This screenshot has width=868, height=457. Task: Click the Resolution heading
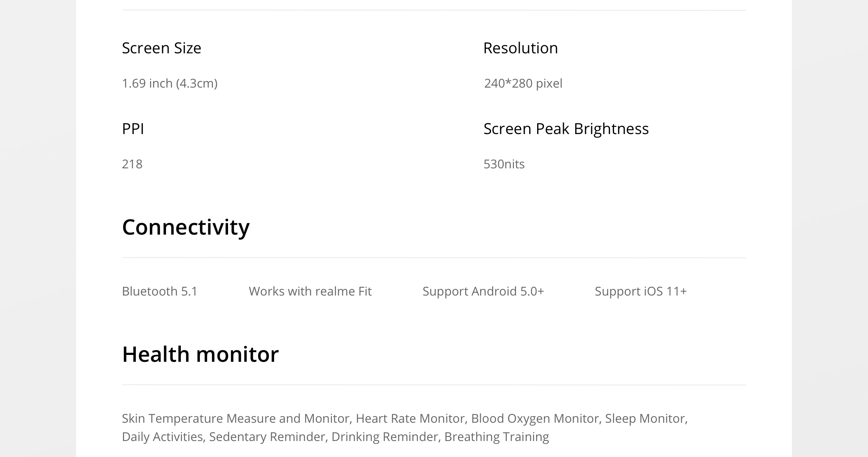(520, 48)
